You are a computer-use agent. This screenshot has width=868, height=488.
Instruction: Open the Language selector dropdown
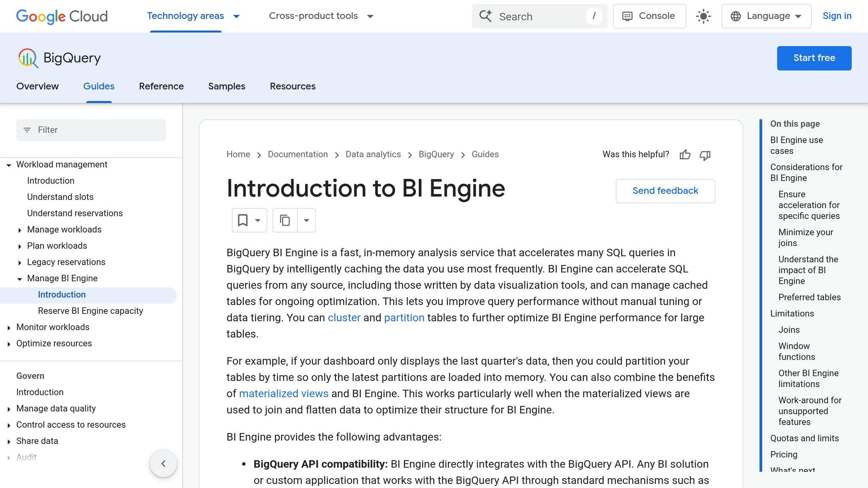pyautogui.click(x=766, y=16)
